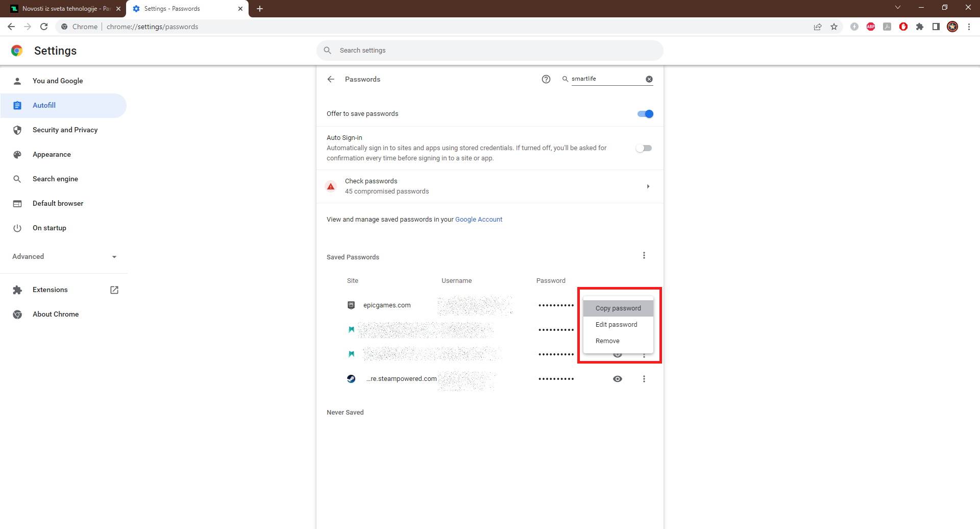Enable Auto Sign-in toggle
Screen dimensions: 980x529
click(x=644, y=148)
